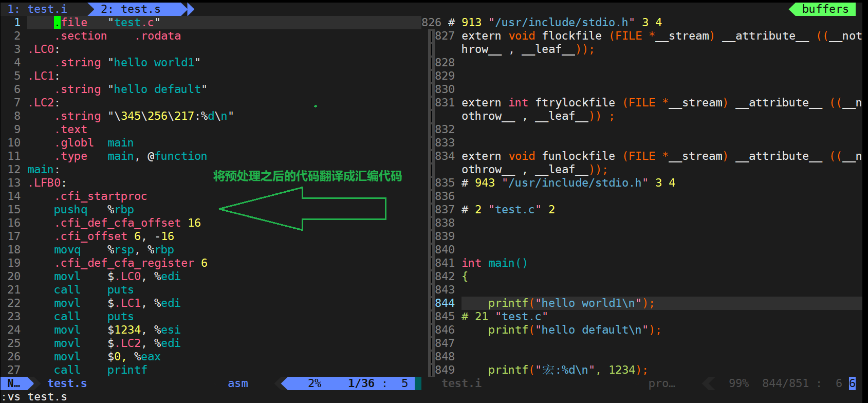Click funlockfile on line 834
Screen dimensions: 868x403
pos(578,156)
